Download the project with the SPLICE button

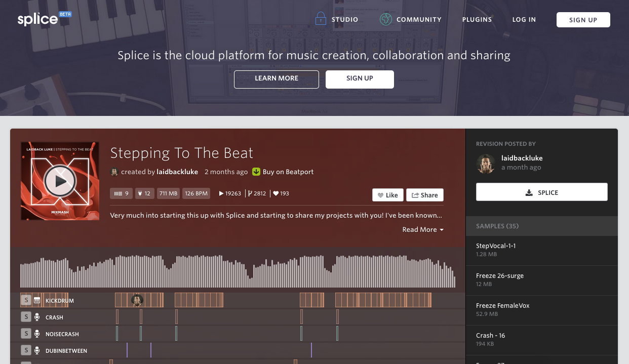click(541, 192)
